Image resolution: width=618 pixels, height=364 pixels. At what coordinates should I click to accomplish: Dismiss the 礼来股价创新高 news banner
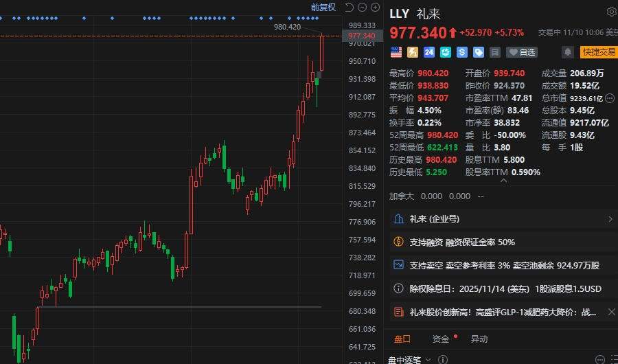pos(611,312)
